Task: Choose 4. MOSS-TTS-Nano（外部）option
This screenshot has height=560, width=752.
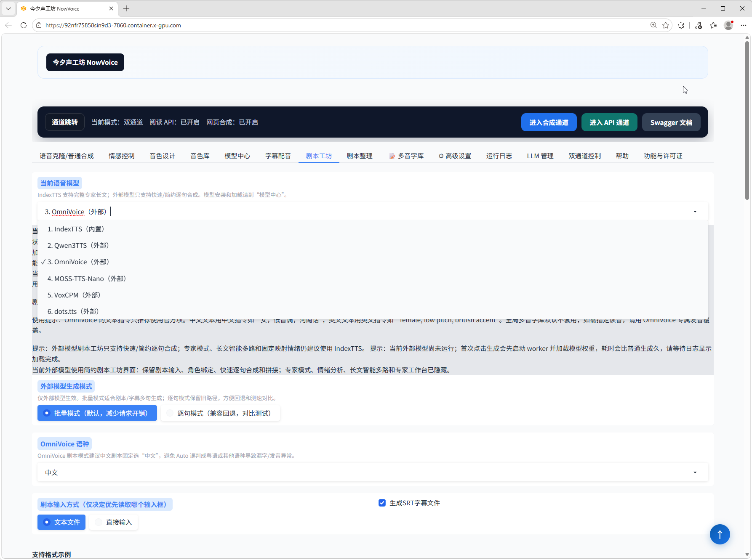Action: (373, 279)
